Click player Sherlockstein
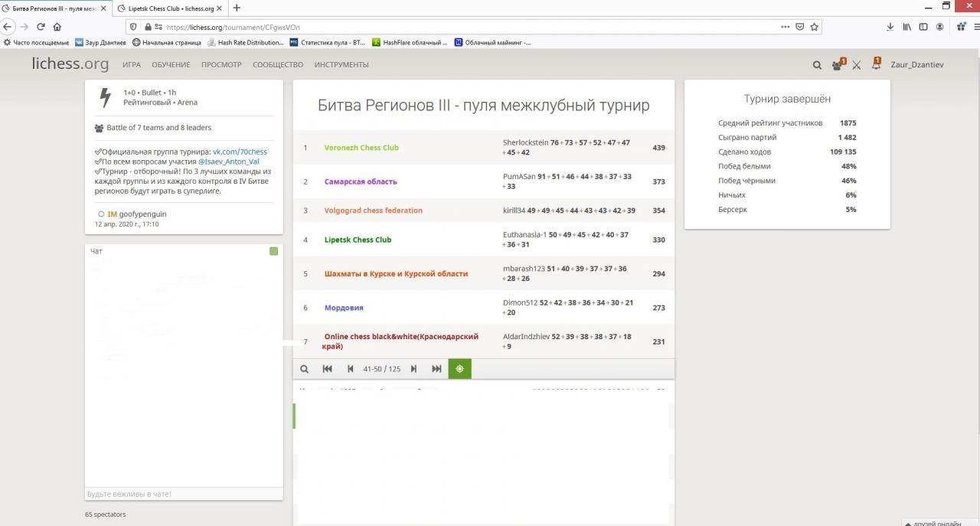The height and width of the screenshot is (526, 980). [526, 143]
